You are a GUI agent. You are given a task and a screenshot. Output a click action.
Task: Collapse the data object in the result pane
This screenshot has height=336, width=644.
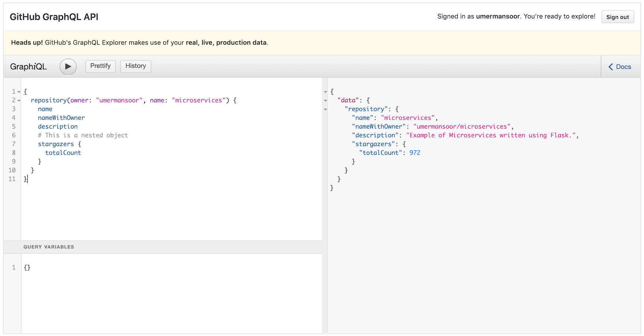(x=325, y=100)
